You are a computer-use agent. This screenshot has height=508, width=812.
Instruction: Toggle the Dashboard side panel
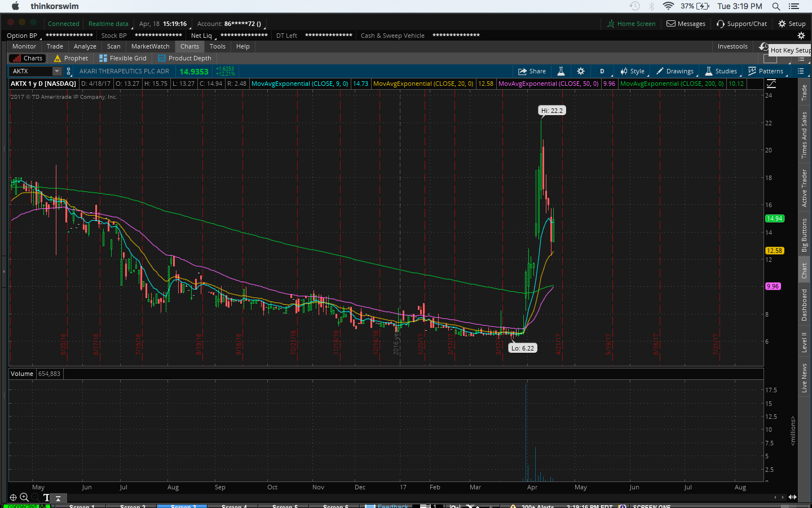coord(805,305)
